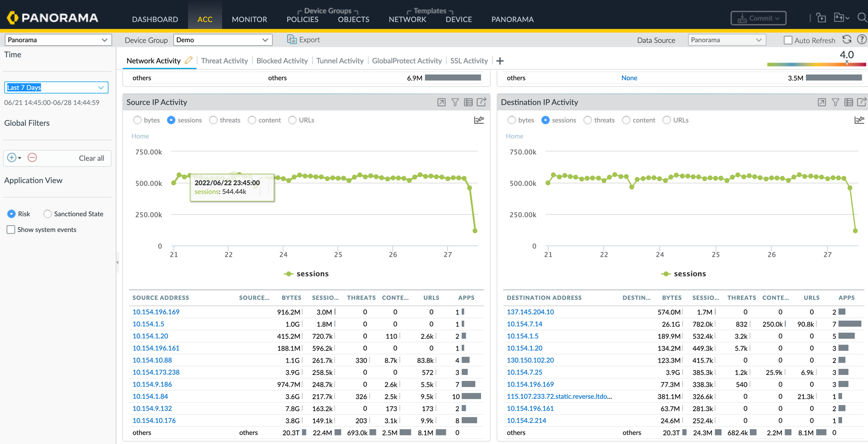Screen dimensions: 868x444
Task: Add a new tab with the plus icon
Action: click(x=500, y=61)
